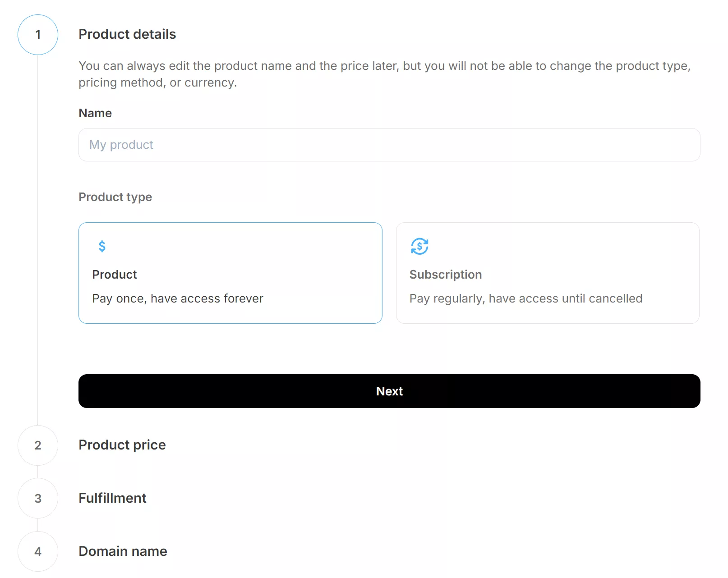Choose "Pay once, have access forever" option
Image resolution: width=728 pixels, height=578 pixels.
point(178,298)
